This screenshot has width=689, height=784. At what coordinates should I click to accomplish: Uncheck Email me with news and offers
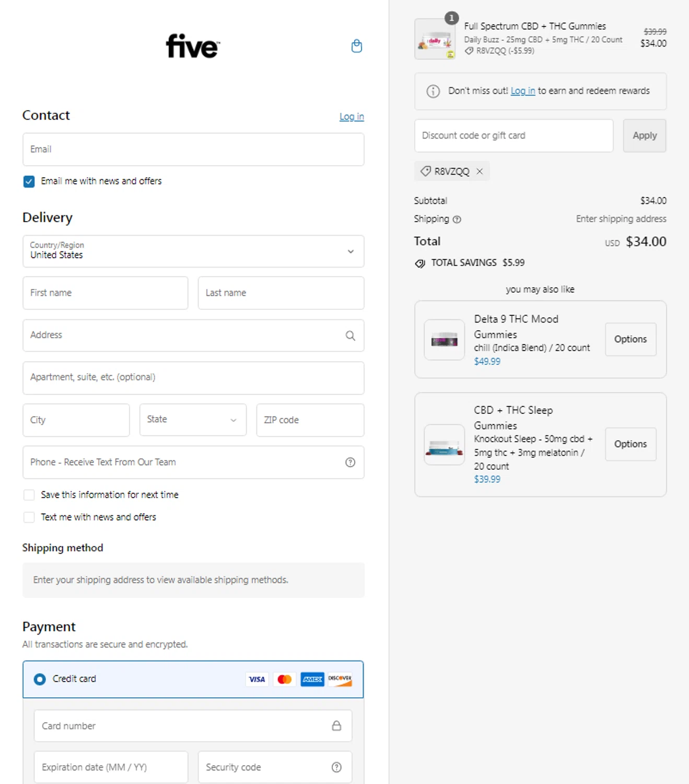coord(29,181)
